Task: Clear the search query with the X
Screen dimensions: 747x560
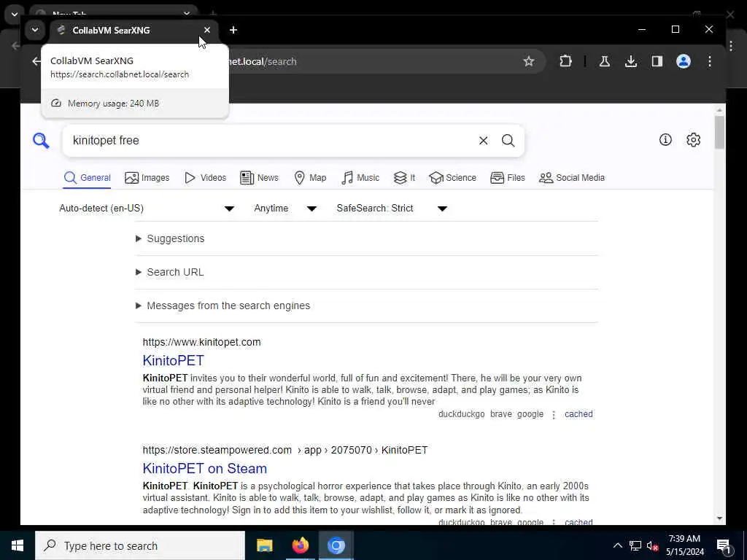Action: click(x=483, y=141)
